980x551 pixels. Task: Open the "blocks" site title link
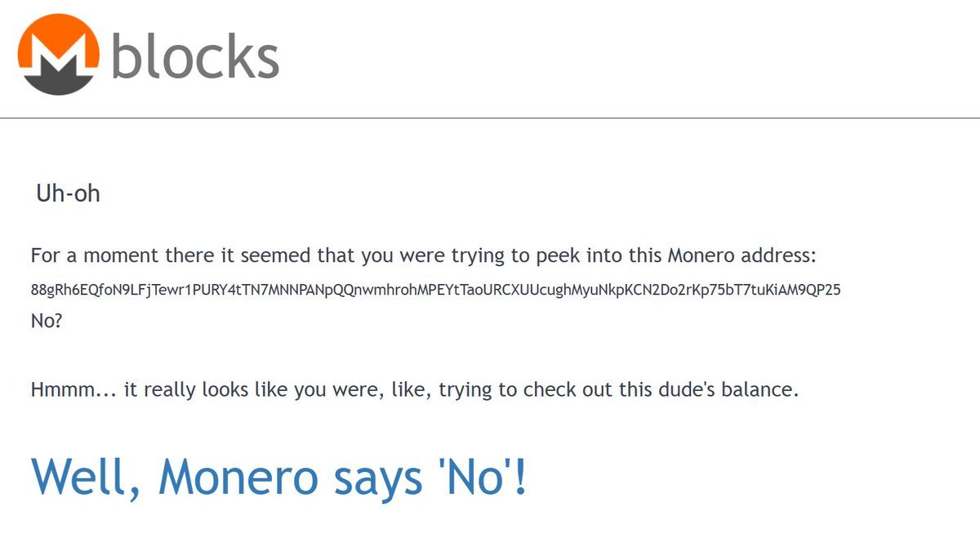tap(194, 56)
